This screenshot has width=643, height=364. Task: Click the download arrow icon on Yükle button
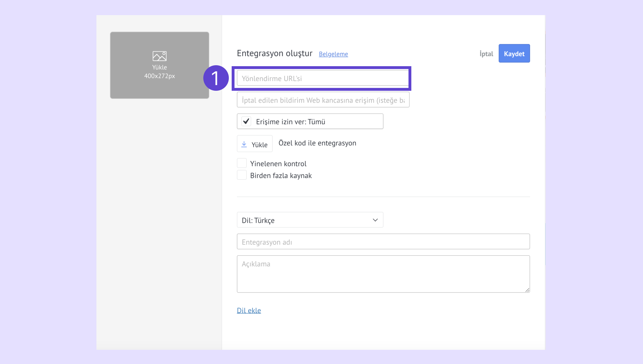tap(244, 144)
